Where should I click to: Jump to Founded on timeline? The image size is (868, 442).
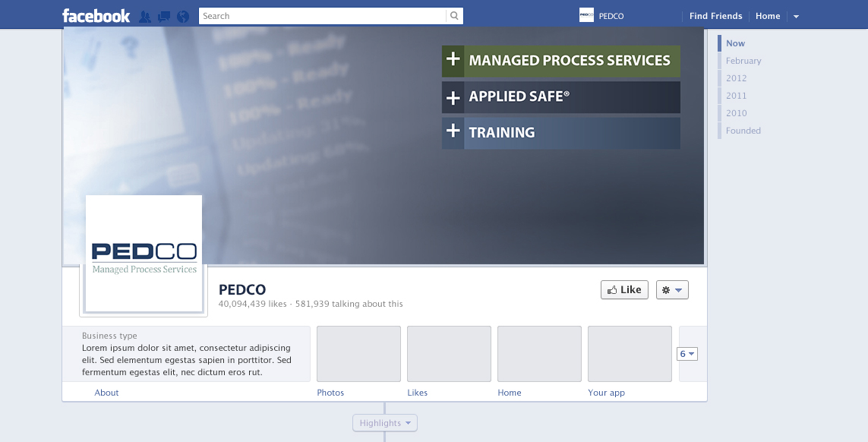(743, 131)
